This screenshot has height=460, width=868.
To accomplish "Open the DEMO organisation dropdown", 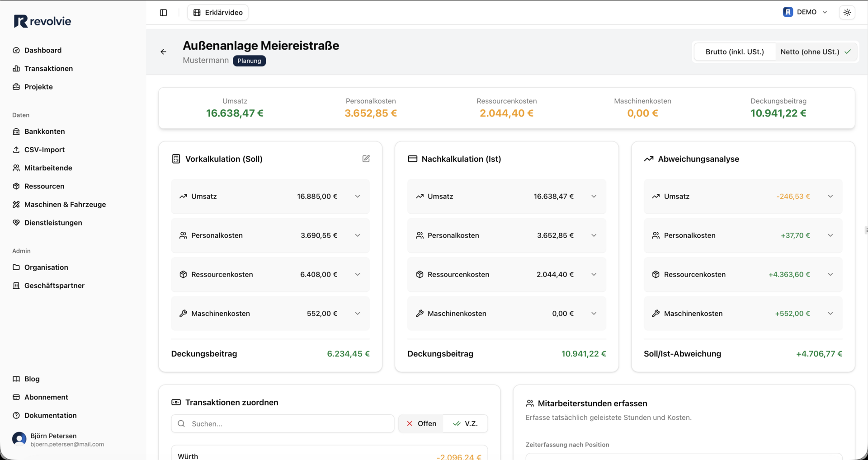I will pos(805,12).
